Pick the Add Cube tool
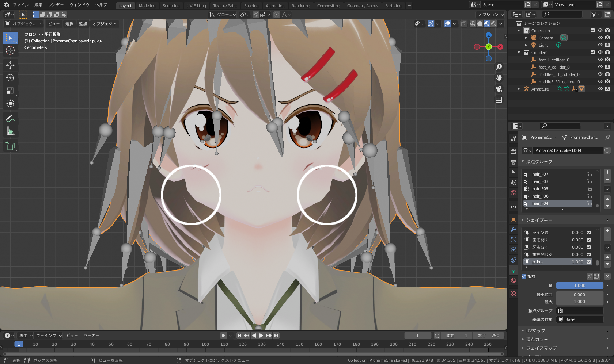 pos(10,146)
